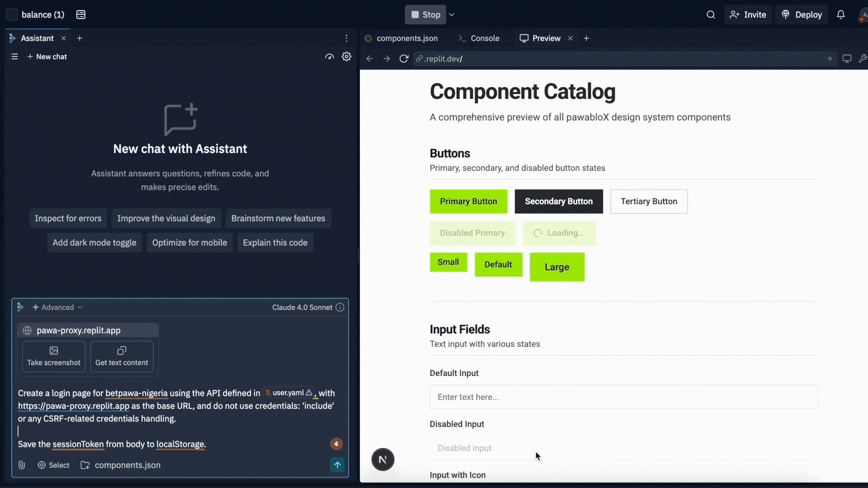The width and height of the screenshot is (868, 488).
Task: Switch to the Console tab
Action: pos(479,38)
